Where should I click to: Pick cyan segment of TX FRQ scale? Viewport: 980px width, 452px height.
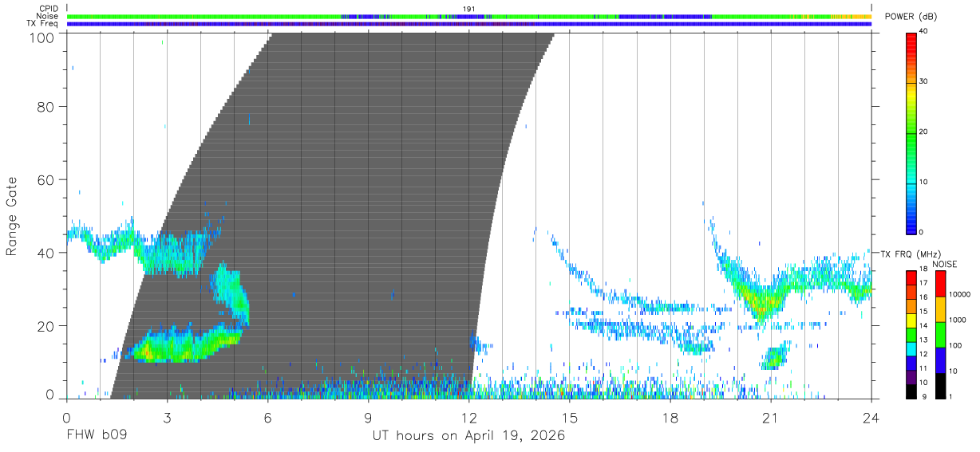[911, 349]
